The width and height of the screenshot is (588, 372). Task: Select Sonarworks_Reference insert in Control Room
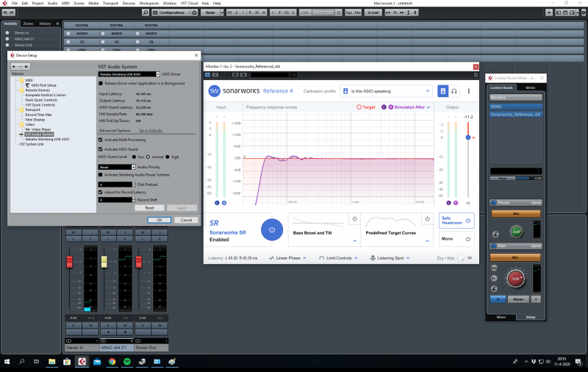point(516,115)
